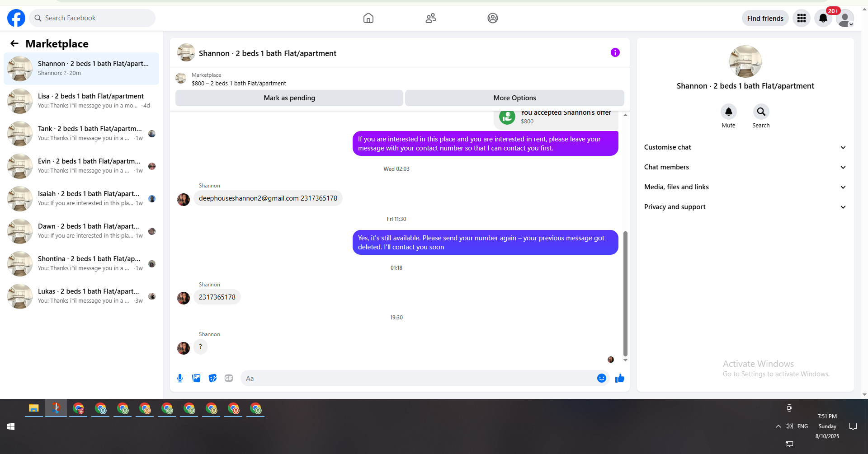Open the Isaiah conversation in the list
868x454 pixels.
click(81, 199)
